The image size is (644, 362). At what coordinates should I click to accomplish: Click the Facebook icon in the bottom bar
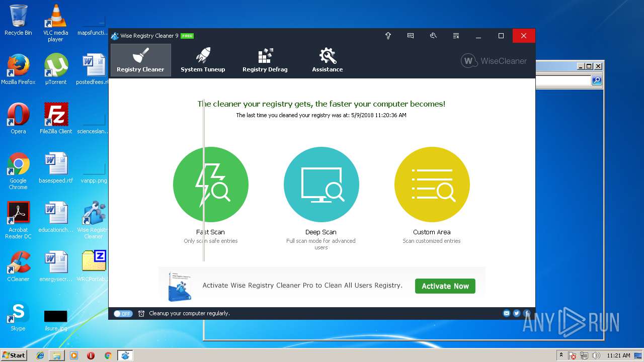(527, 313)
